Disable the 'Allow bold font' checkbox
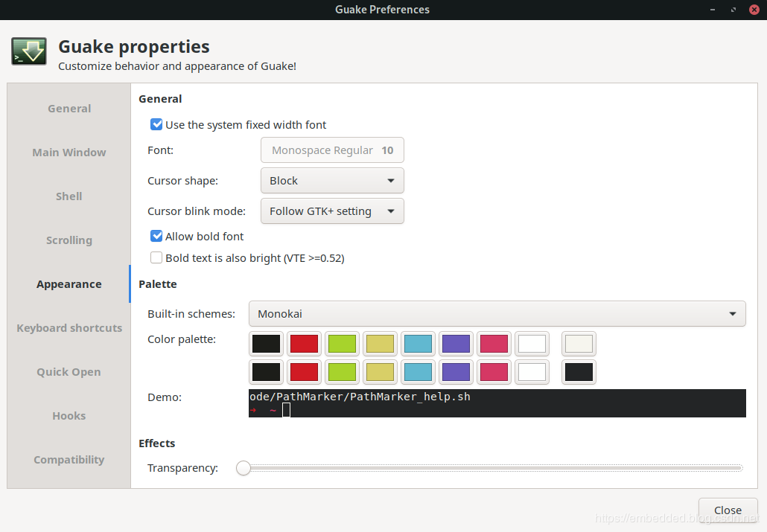The image size is (767, 532). pos(156,237)
